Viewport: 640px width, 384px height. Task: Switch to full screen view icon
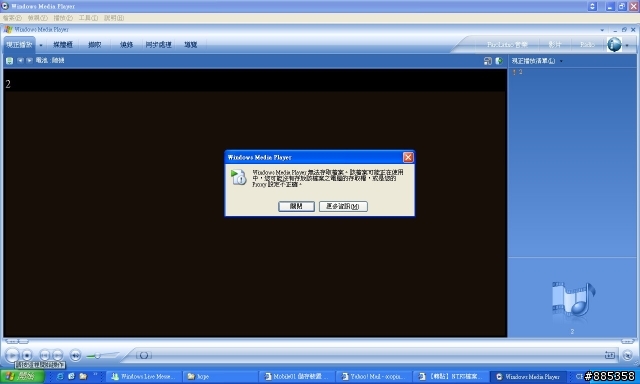(610, 355)
